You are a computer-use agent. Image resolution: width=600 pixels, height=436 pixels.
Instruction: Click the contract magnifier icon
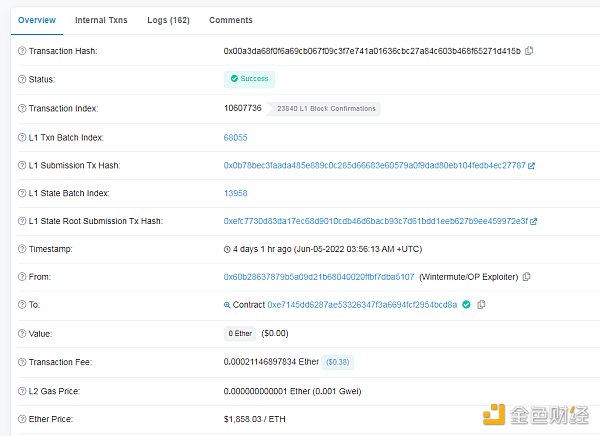tap(227, 305)
